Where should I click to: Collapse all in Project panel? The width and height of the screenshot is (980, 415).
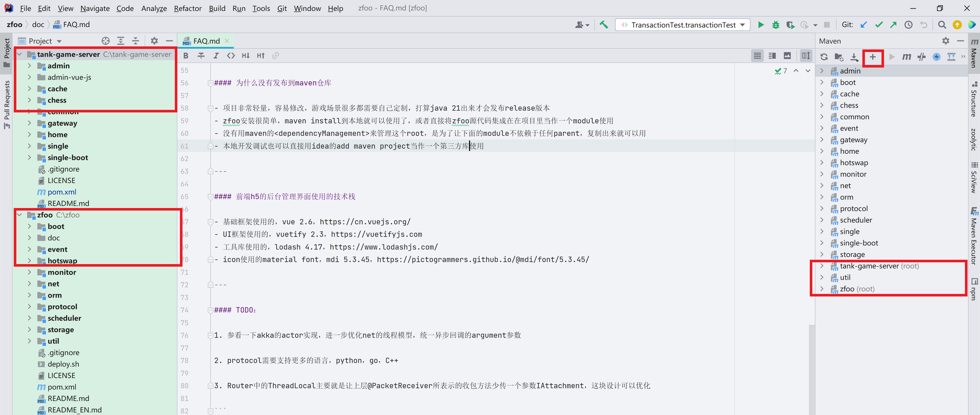136,41
